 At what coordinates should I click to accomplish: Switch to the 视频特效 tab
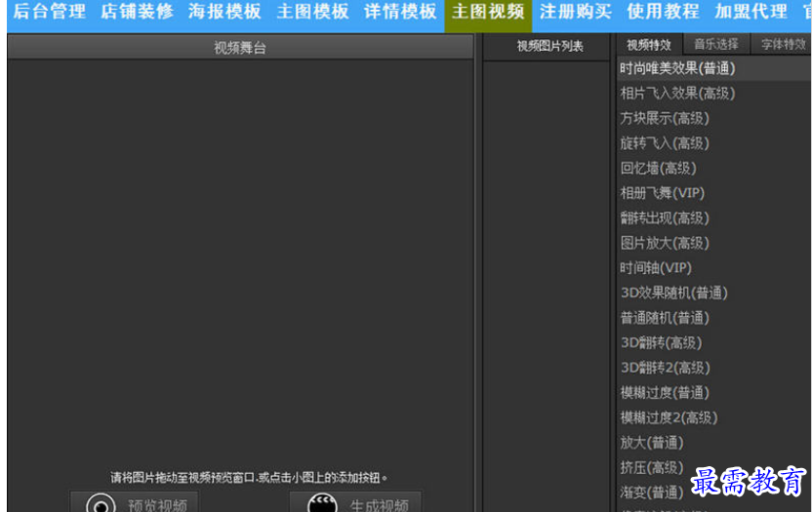click(649, 45)
